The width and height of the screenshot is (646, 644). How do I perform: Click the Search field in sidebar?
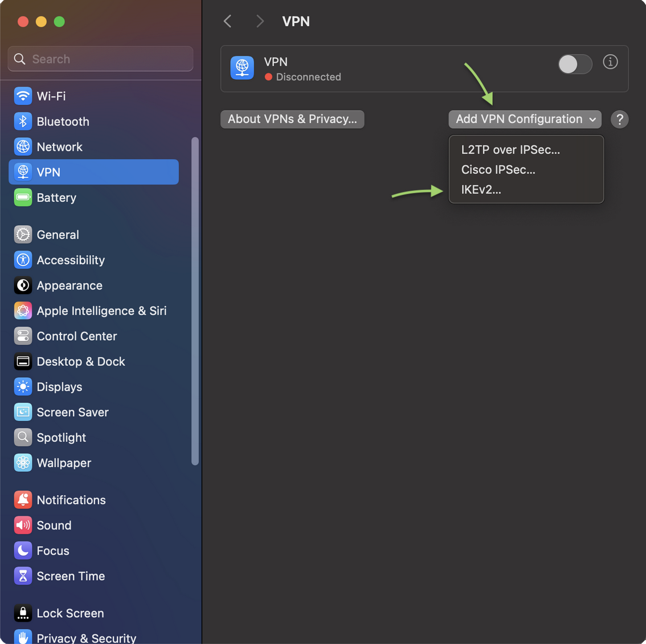100,59
